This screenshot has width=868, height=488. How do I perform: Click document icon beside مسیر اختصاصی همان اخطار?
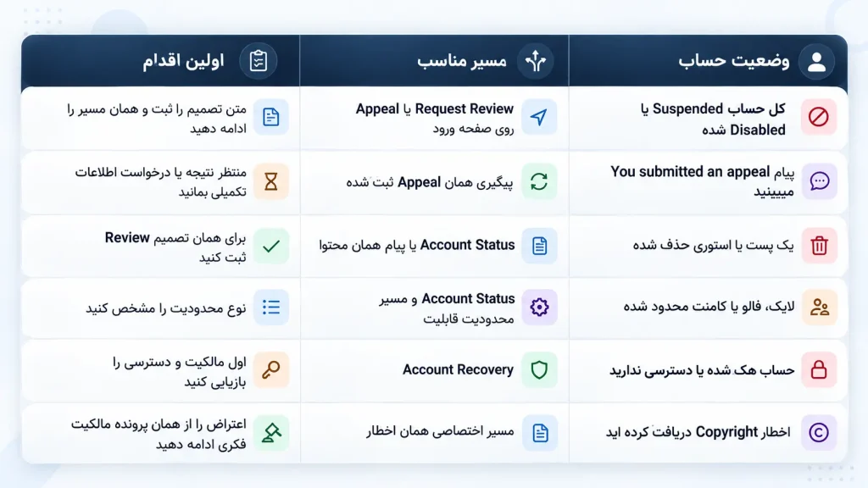click(x=538, y=432)
